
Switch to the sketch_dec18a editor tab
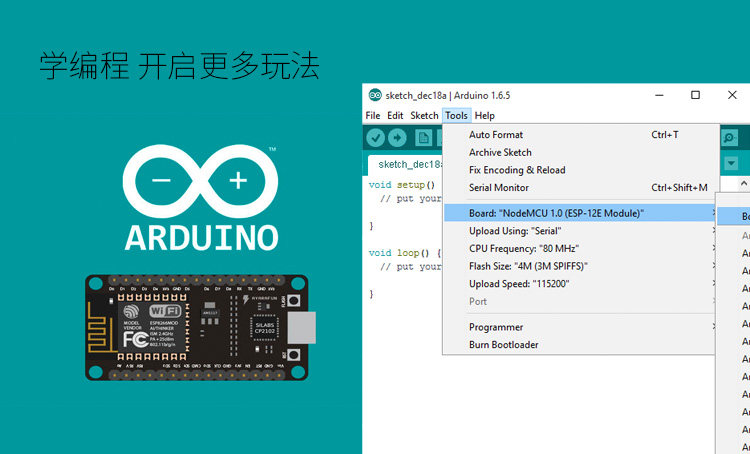click(406, 165)
